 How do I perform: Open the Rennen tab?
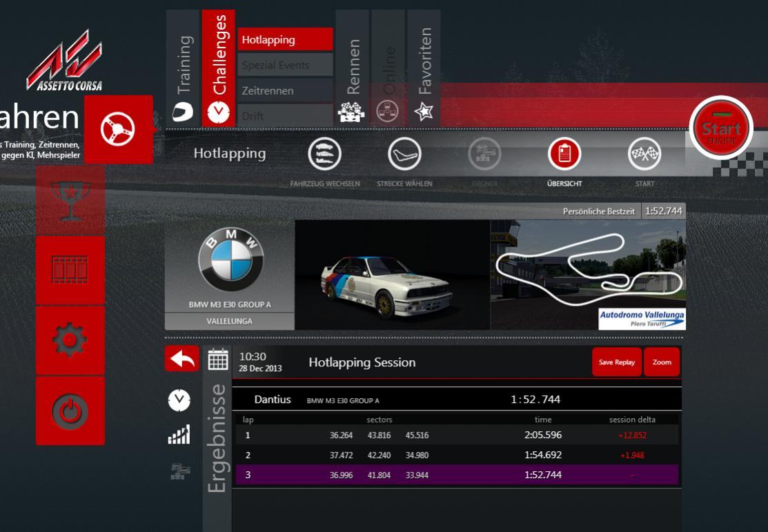(x=352, y=68)
